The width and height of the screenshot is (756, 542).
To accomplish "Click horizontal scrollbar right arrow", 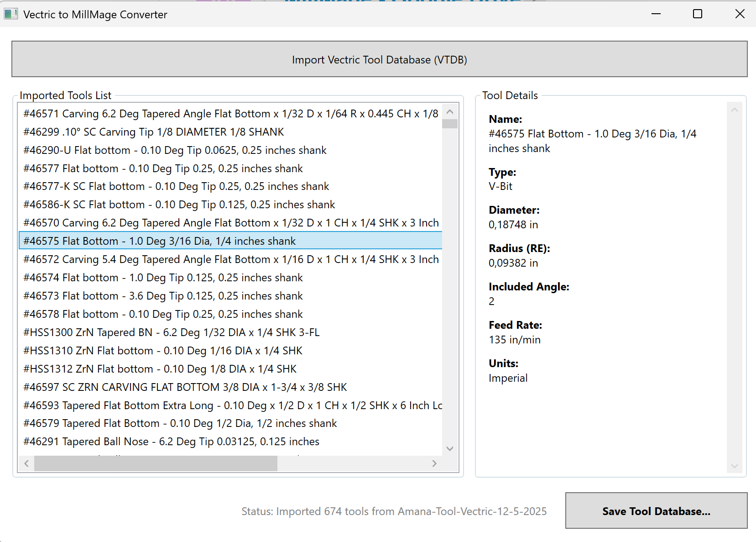I will click(x=434, y=463).
